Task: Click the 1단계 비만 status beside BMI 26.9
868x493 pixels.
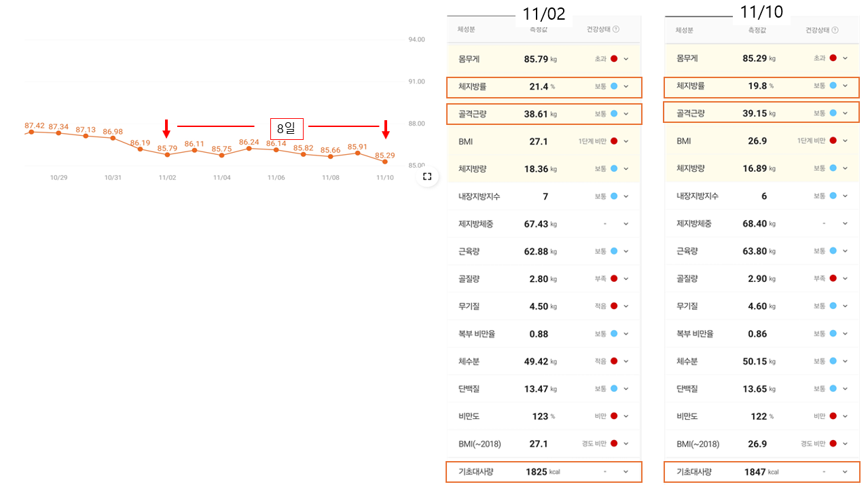Action: (811, 141)
